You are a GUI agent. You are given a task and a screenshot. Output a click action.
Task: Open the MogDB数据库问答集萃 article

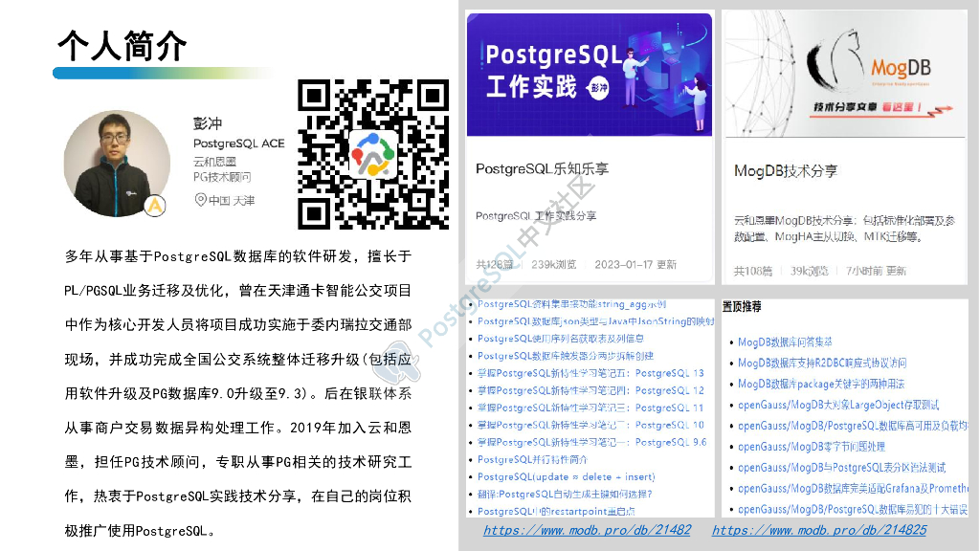(x=785, y=342)
